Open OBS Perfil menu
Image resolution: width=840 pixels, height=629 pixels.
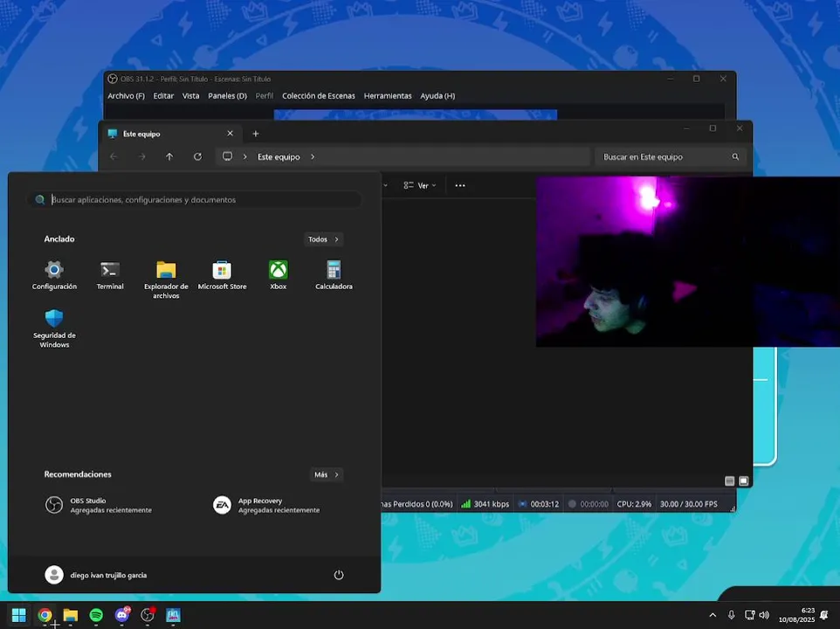[264, 96]
